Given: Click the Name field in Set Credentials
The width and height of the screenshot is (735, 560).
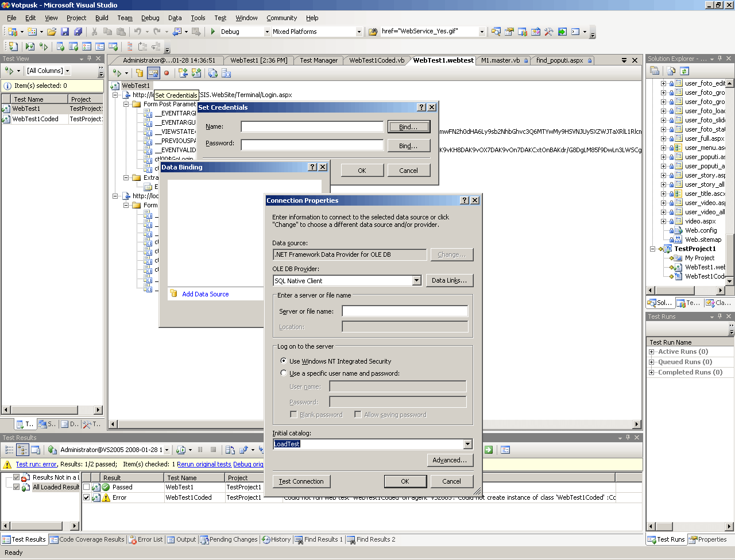Looking at the screenshot, I should [x=312, y=127].
